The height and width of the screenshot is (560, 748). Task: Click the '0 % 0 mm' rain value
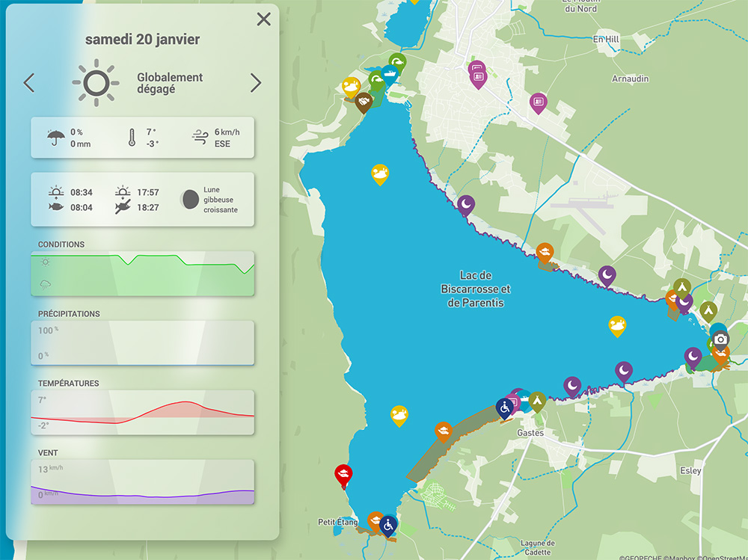pos(80,138)
